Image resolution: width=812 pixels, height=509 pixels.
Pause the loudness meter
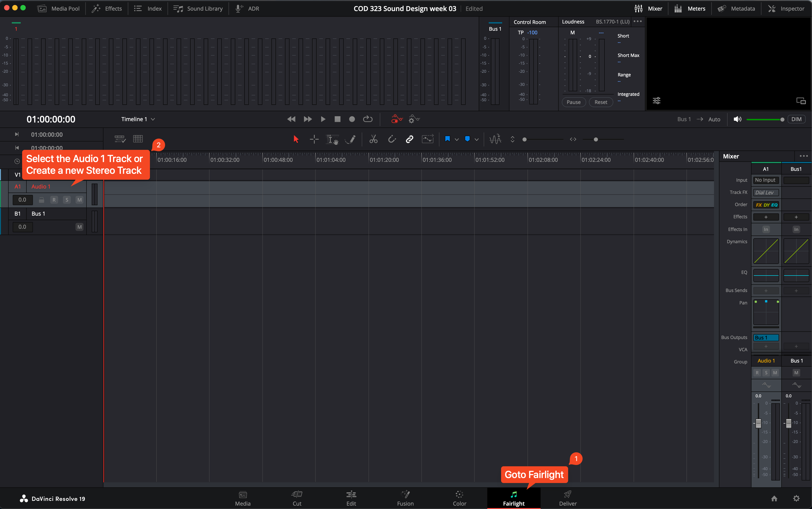coord(574,102)
